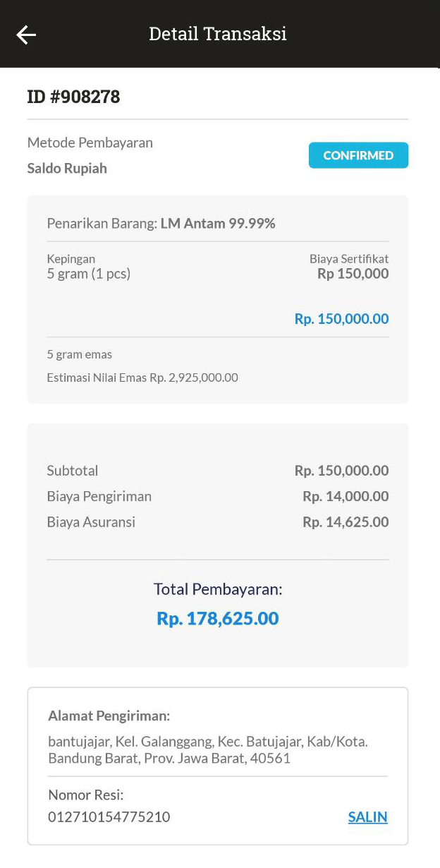Click the CONFIRMED status badge

(358, 155)
